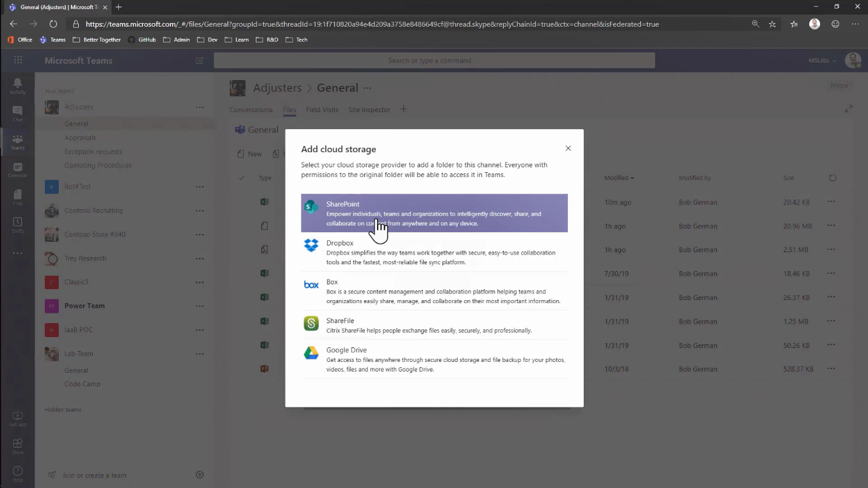Add page to favorites star icon

tap(772, 24)
